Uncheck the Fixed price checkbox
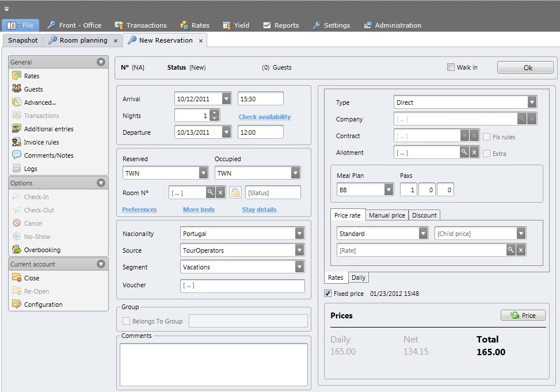This screenshot has height=392, width=560. click(328, 293)
